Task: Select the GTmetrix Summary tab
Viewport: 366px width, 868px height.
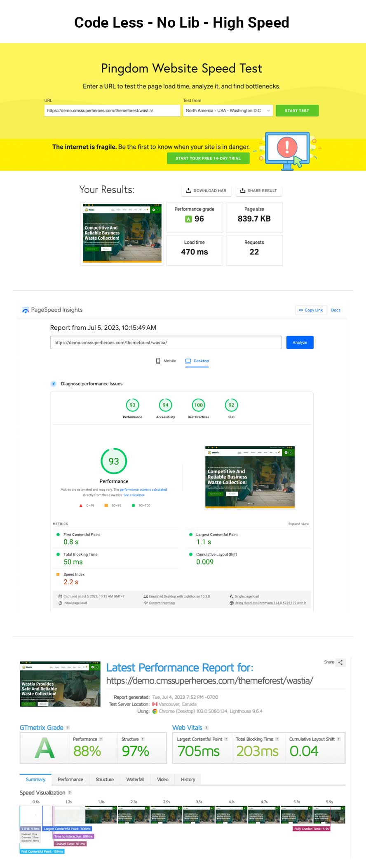Action: point(35,779)
